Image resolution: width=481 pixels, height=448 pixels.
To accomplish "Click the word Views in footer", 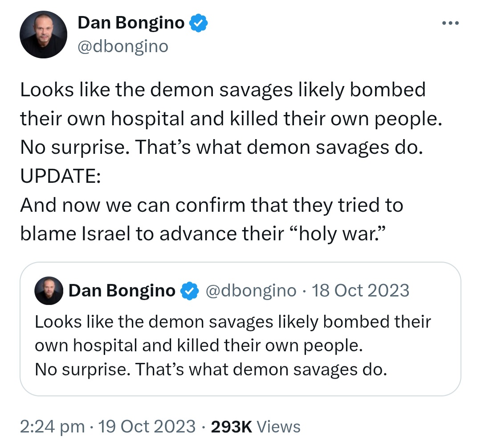I will 278,427.
